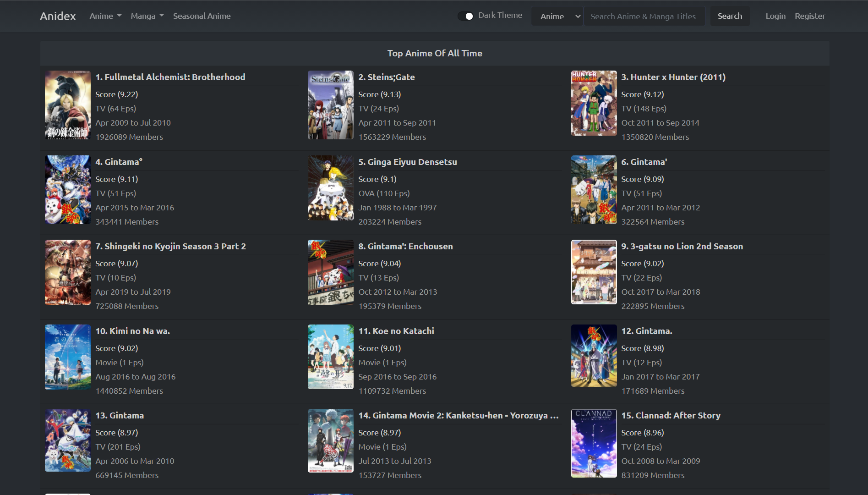This screenshot has height=495, width=868.
Task: Select the text Oct 2012 to Mar 2013
Action: pyautogui.click(x=398, y=292)
